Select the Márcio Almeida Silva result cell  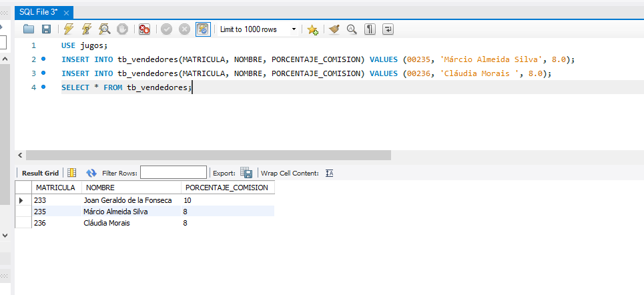(131, 212)
